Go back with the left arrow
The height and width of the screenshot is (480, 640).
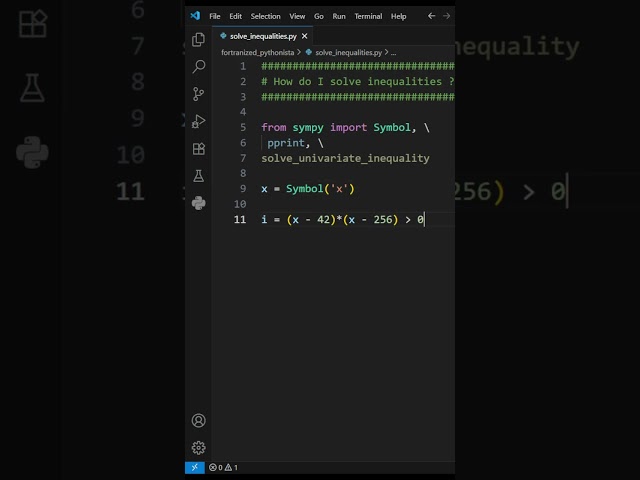pos(431,16)
